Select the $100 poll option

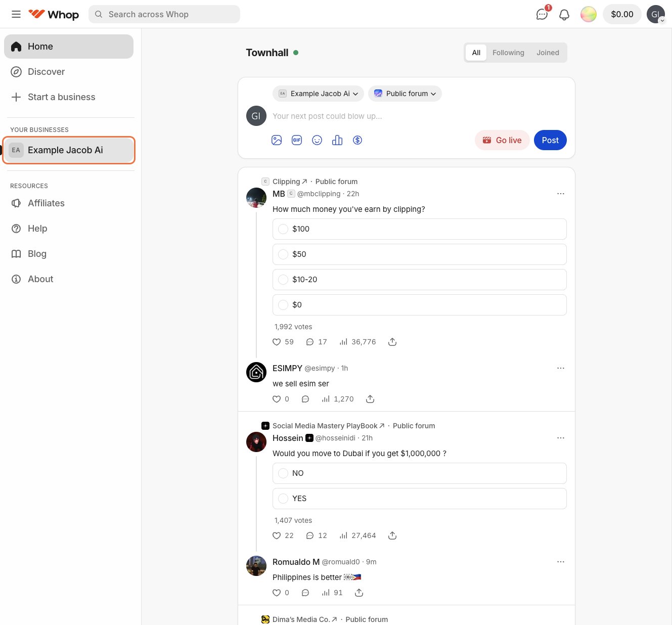[x=420, y=229]
